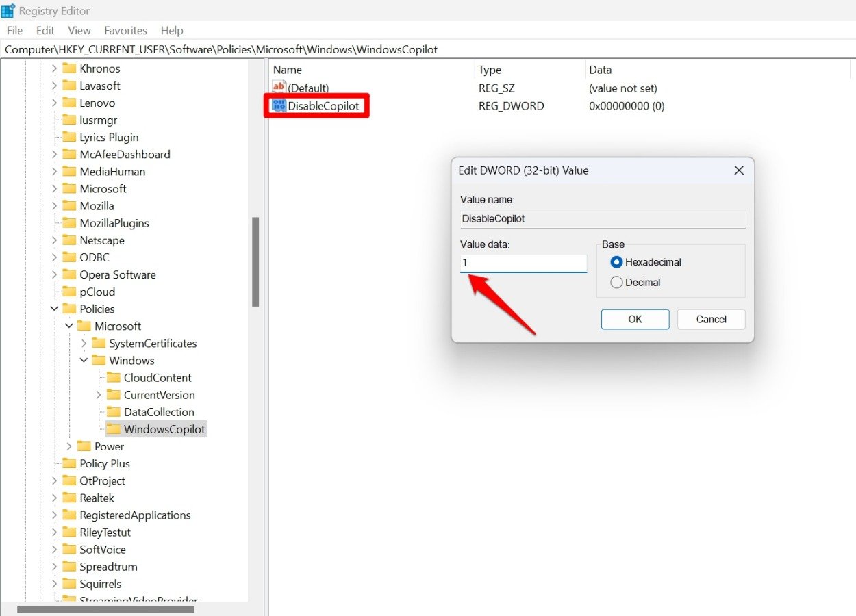Click the Khronos folder icon
Viewport: 856px width, 616px height.
(x=68, y=68)
